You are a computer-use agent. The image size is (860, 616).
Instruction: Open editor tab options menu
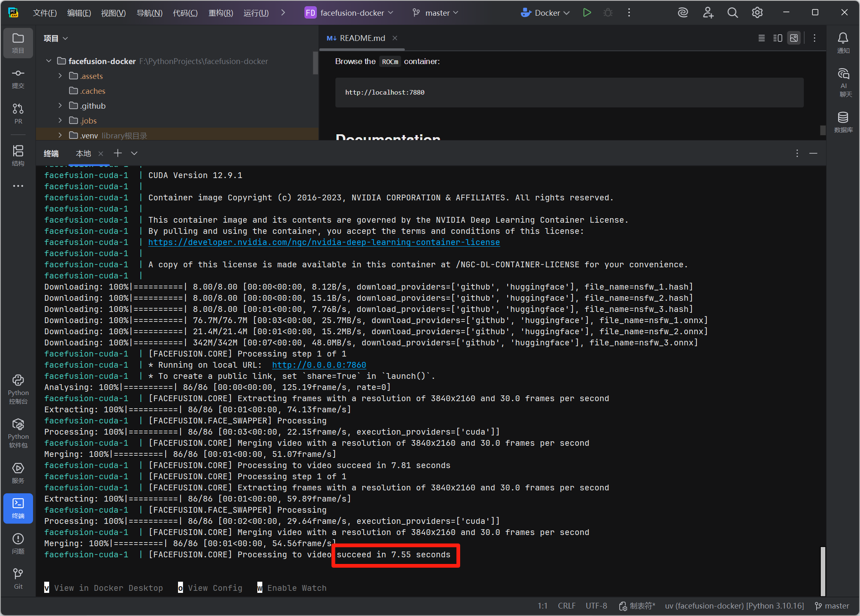(815, 38)
